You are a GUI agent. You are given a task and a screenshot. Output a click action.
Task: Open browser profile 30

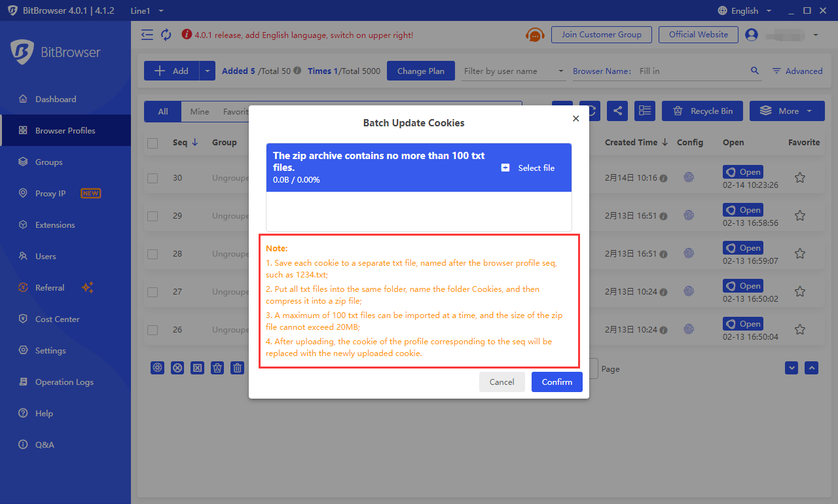(x=743, y=172)
